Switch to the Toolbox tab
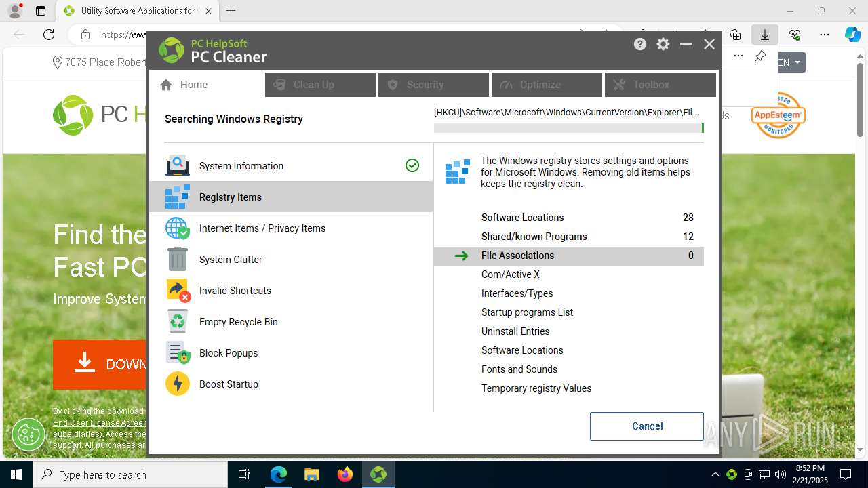Image resolution: width=868 pixels, height=488 pixels. coord(660,85)
